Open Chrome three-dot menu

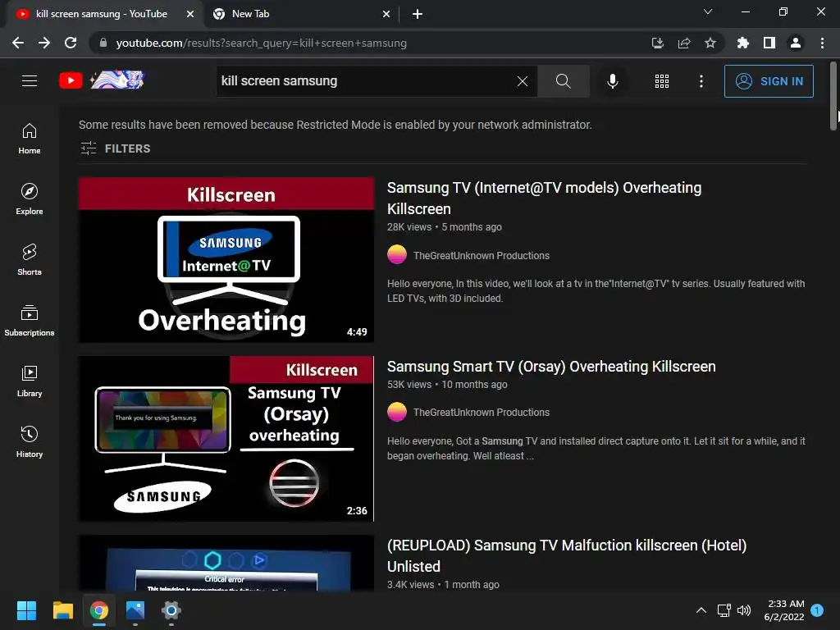tap(822, 43)
